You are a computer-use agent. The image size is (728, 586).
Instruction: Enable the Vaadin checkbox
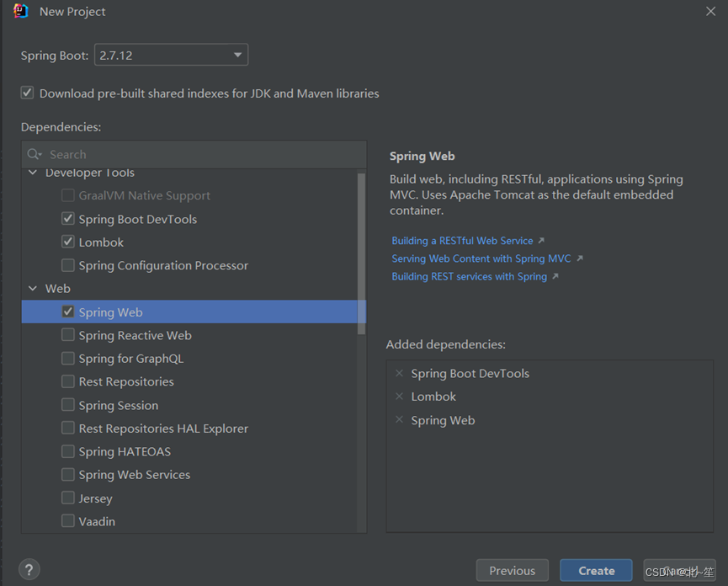coord(68,521)
